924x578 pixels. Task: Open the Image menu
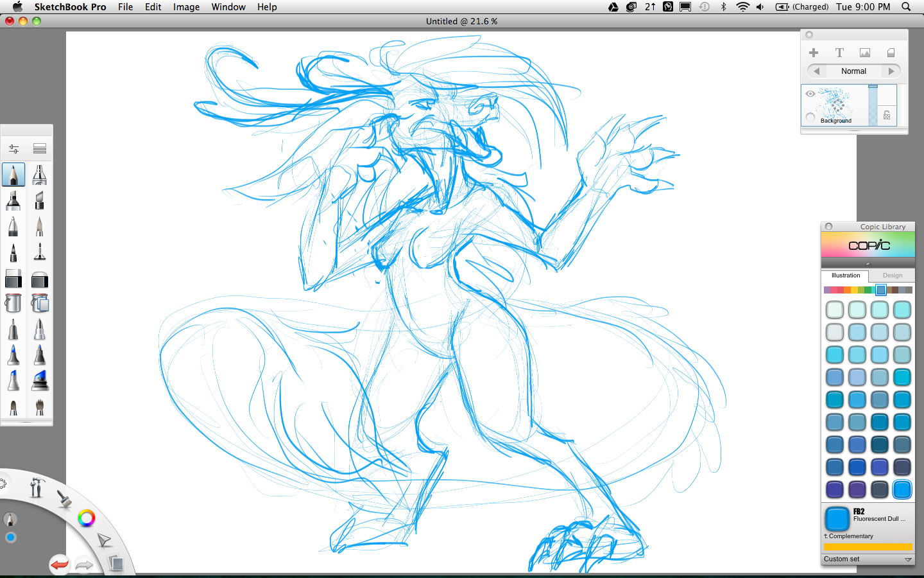(186, 7)
